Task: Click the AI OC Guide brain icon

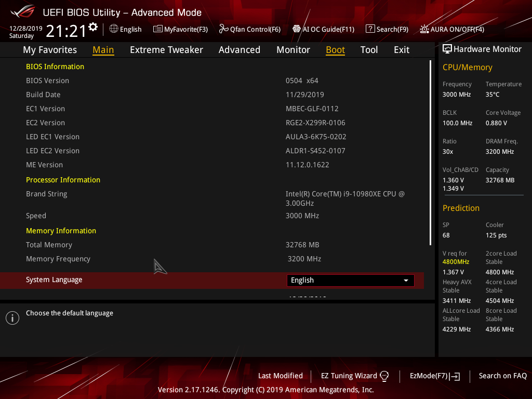Action: (x=297, y=29)
